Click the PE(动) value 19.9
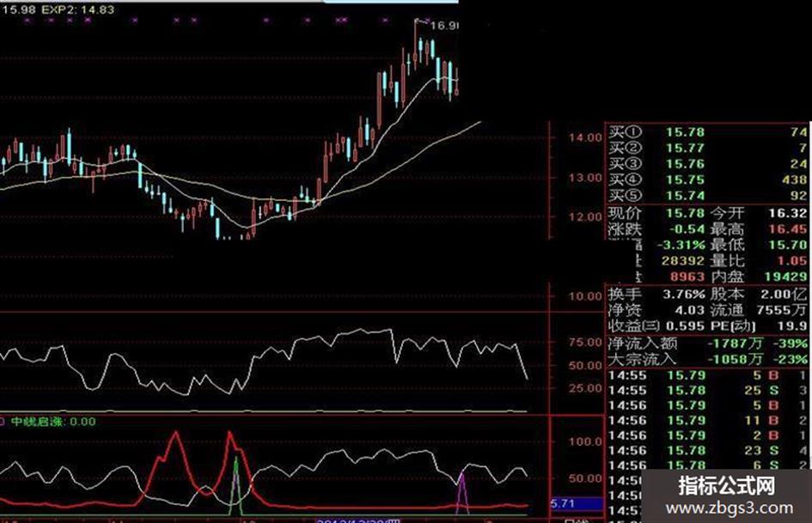Viewport: 812px width, 523px height. coord(791,326)
